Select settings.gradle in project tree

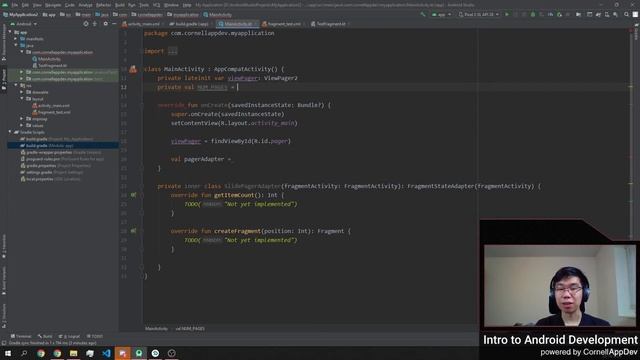52,172
